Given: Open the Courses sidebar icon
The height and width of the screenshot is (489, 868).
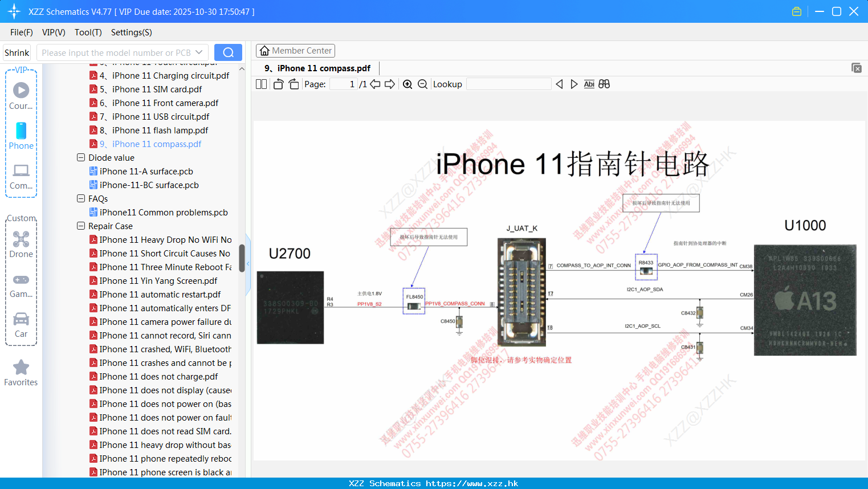Looking at the screenshot, I should pyautogui.click(x=21, y=96).
